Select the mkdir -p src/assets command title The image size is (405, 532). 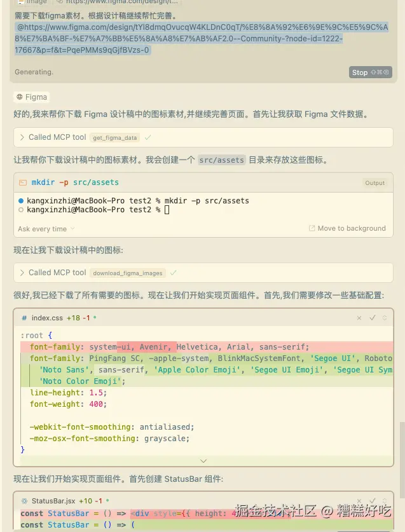point(75,182)
